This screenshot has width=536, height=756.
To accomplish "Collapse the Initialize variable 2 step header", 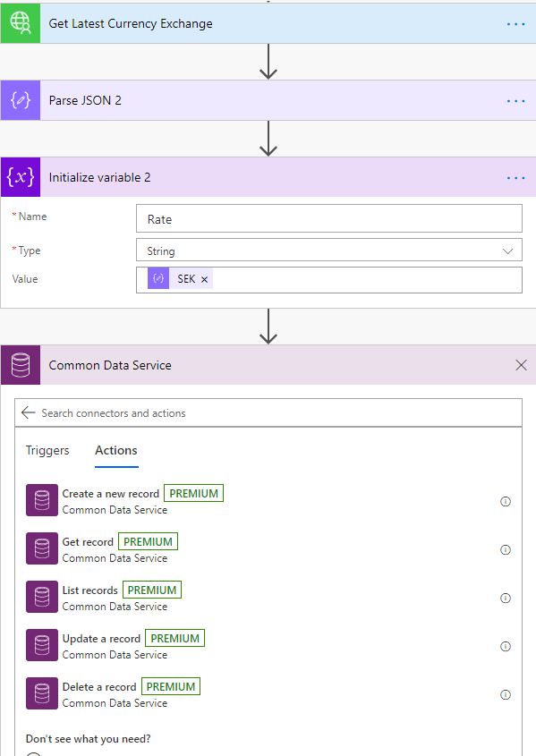I will 268,177.
